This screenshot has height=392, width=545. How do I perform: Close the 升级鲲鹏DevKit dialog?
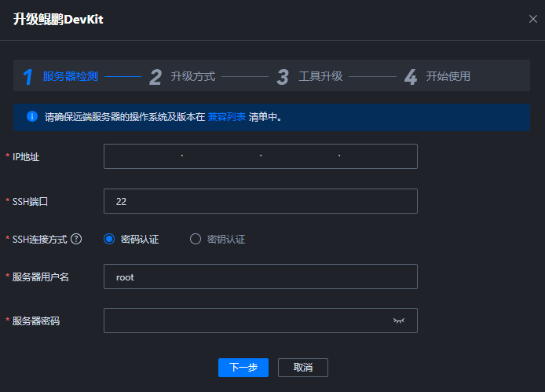click(x=533, y=19)
